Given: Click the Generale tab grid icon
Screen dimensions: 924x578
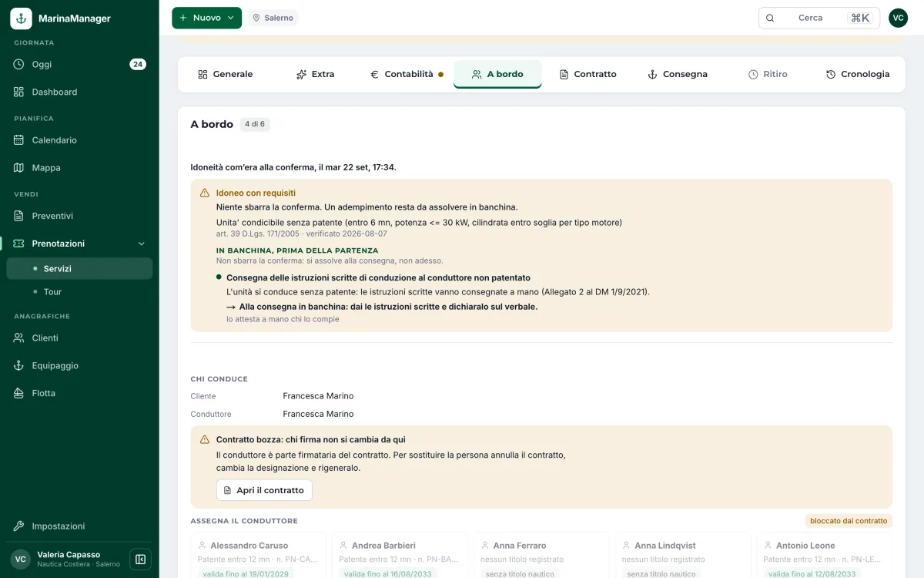Looking at the screenshot, I should (x=203, y=74).
